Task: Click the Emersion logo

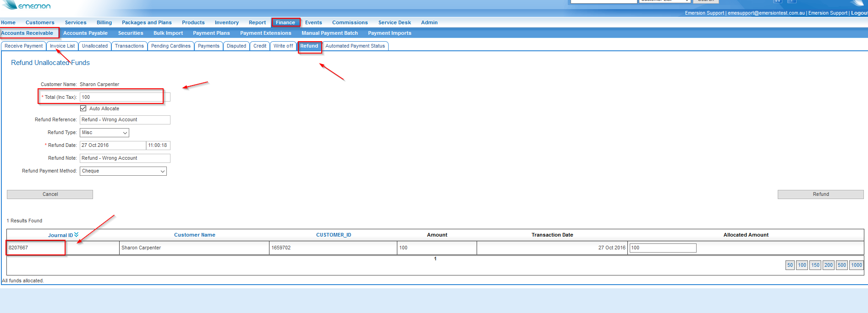Action: pos(27,5)
